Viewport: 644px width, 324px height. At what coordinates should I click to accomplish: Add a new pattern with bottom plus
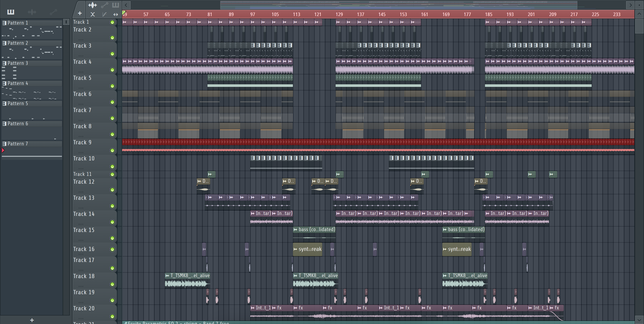(32, 320)
